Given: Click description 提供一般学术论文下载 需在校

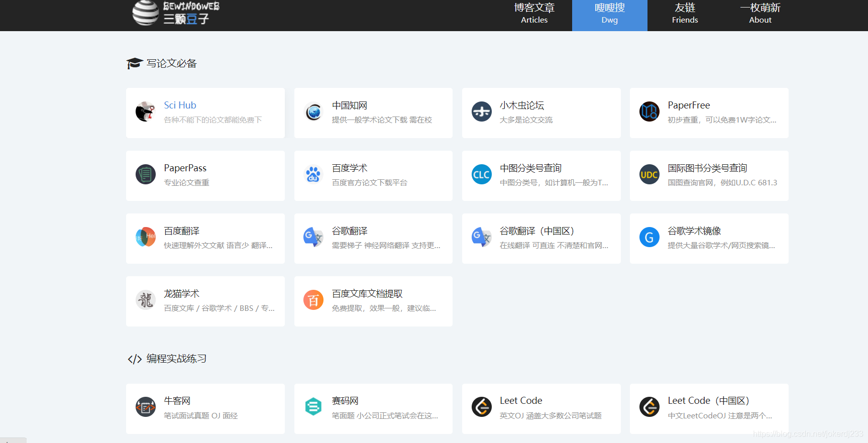Looking at the screenshot, I should 382,120.
